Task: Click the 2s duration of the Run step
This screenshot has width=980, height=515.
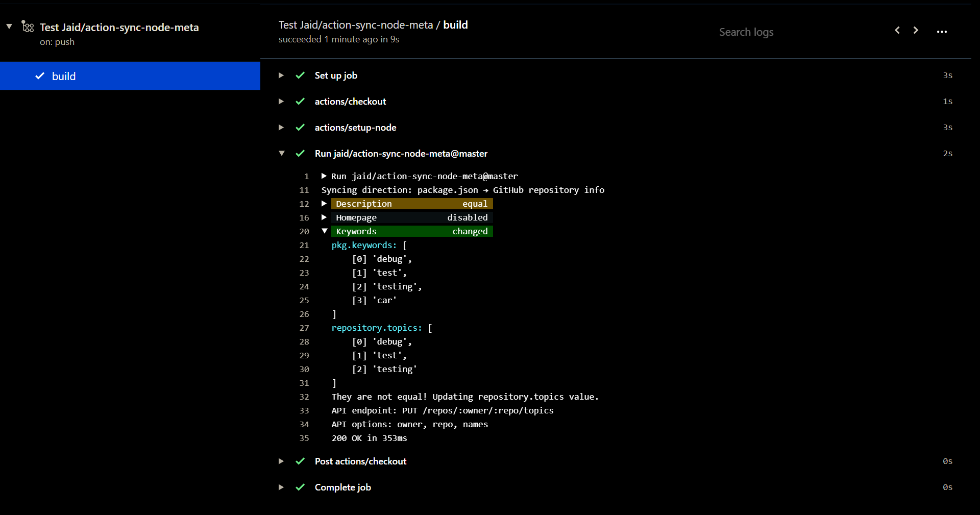Action: pos(947,154)
